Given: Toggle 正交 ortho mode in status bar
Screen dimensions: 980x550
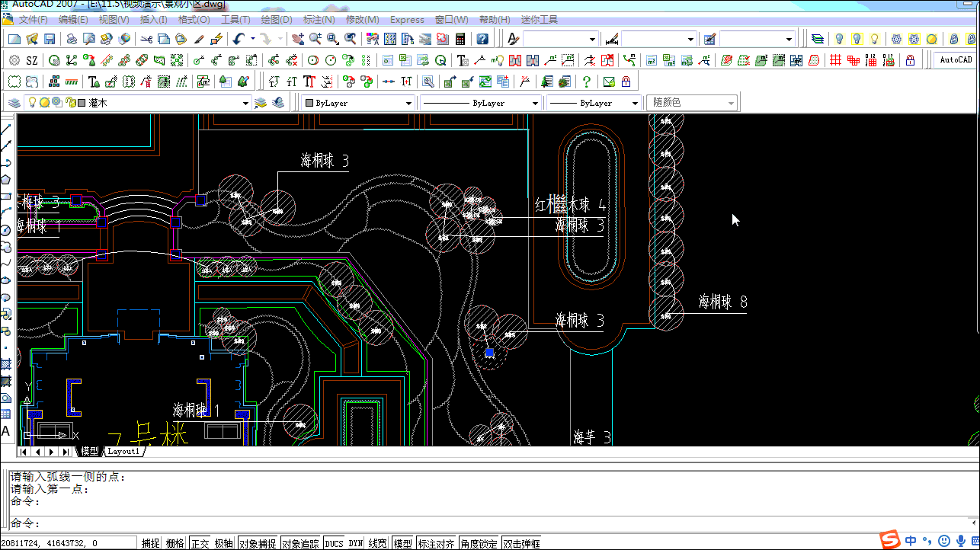Looking at the screenshot, I should tap(200, 543).
